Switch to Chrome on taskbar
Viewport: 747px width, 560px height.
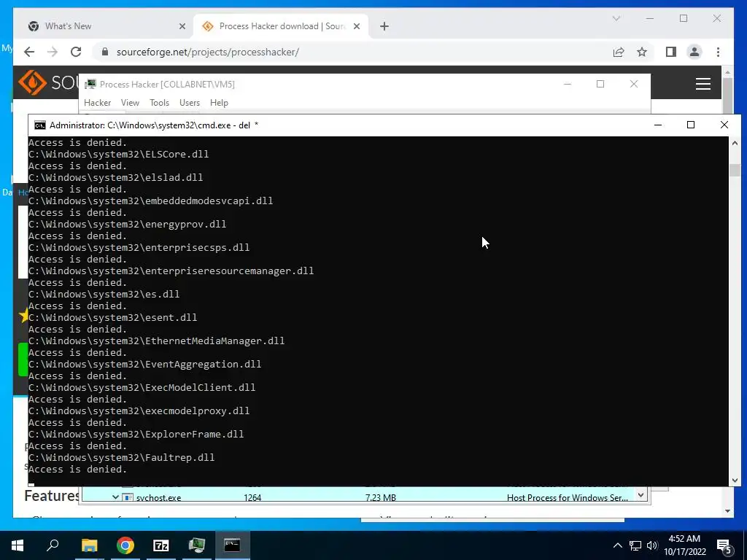[125, 545]
